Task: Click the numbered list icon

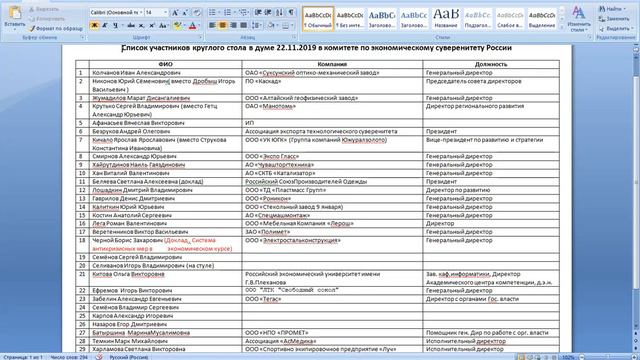Action: pos(228,13)
